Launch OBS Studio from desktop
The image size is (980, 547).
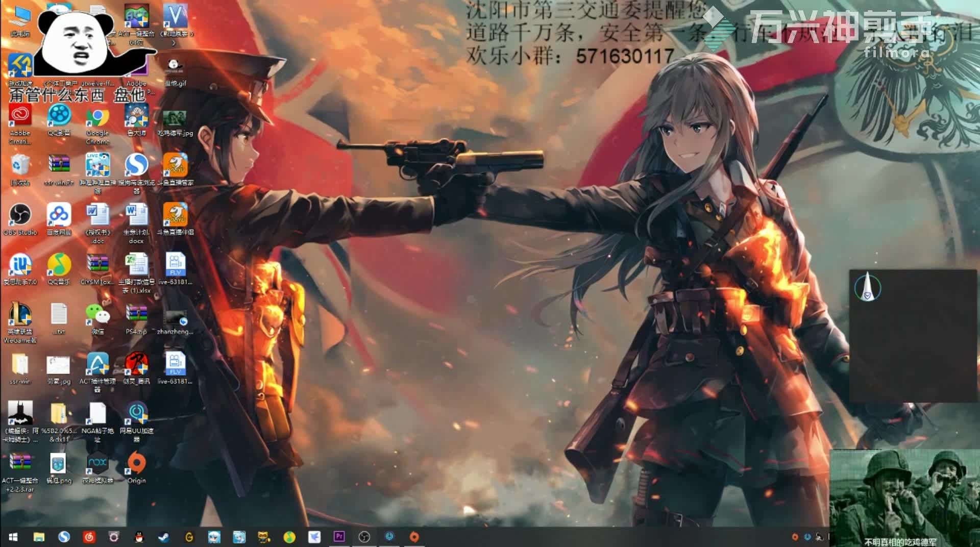coord(20,219)
